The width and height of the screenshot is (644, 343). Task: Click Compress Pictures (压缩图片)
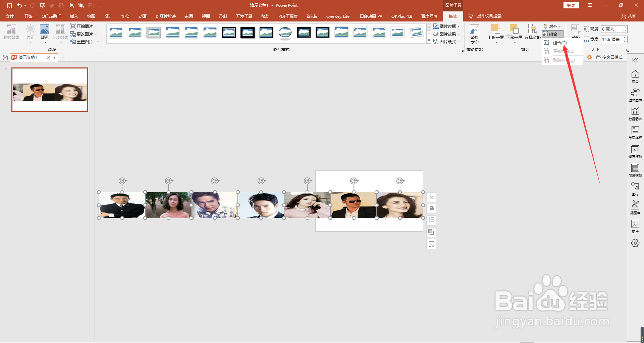coord(82,26)
